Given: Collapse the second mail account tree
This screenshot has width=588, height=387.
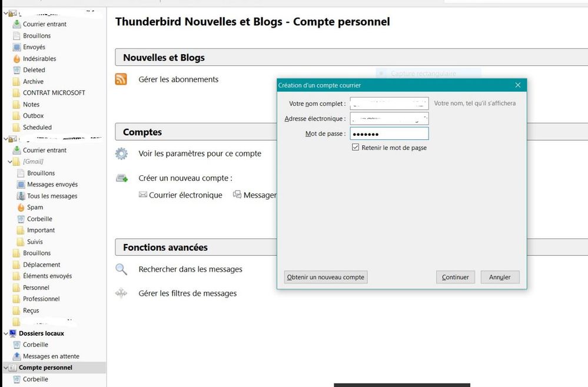Looking at the screenshot, I should click(6, 139).
